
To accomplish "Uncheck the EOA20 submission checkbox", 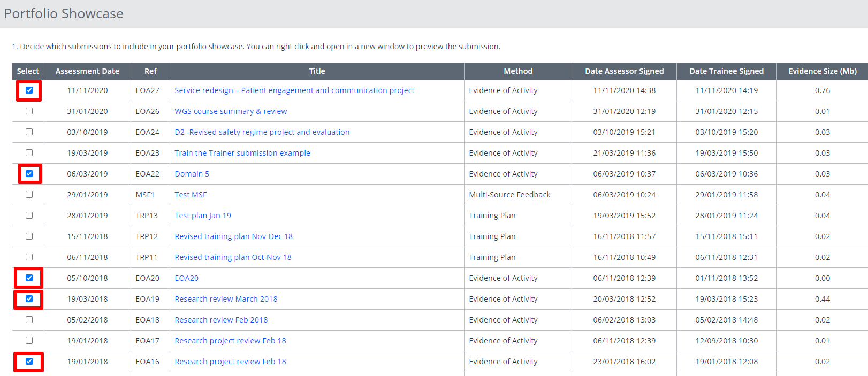I will coord(29,278).
